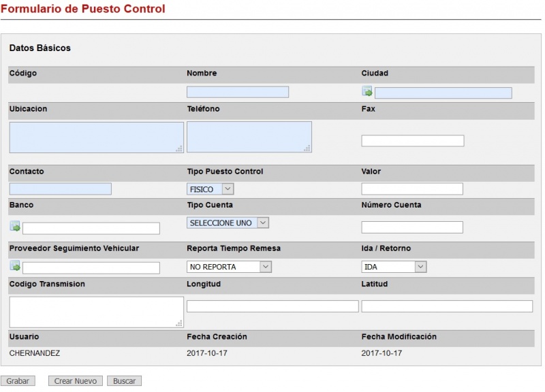Focus the Fax input field

[412, 141]
